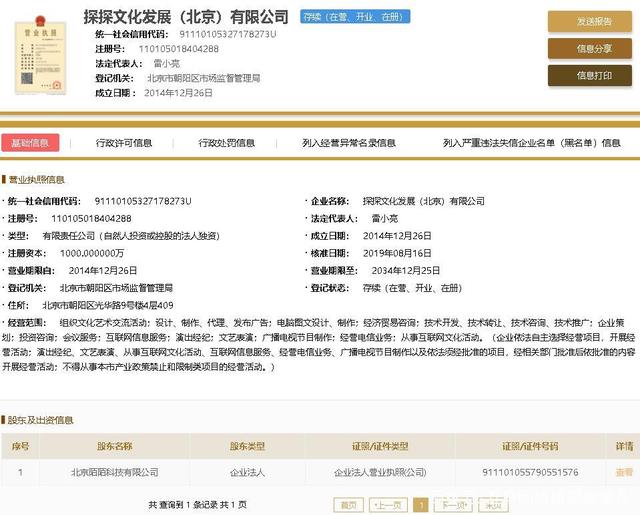The height and width of the screenshot is (515, 640).
Task: Click shareholder name 北京陌陌科技有限公司
Action: pyautogui.click(x=114, y=472)
